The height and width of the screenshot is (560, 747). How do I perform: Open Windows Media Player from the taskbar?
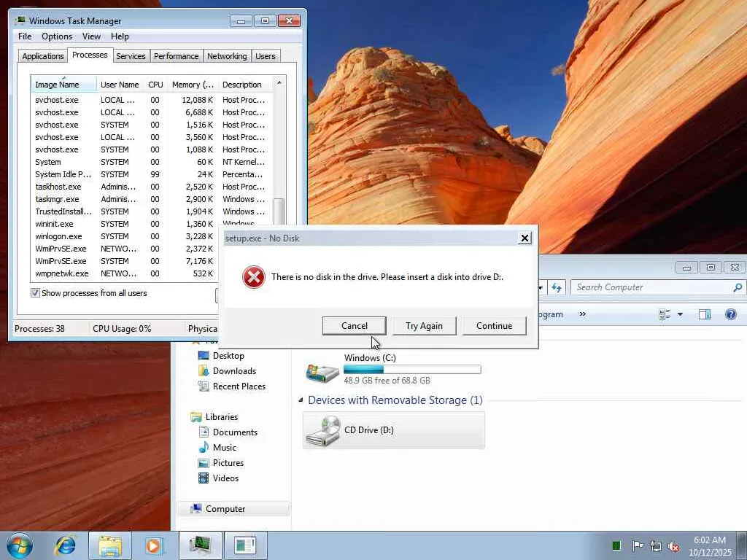[155, 545]
